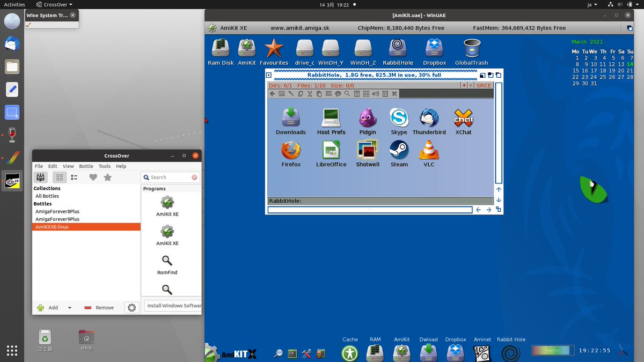Image resolution: width=644 pixels, height=362 pixels.
Task: Open the View menu in CrossOver
Action: click(68, 166)
